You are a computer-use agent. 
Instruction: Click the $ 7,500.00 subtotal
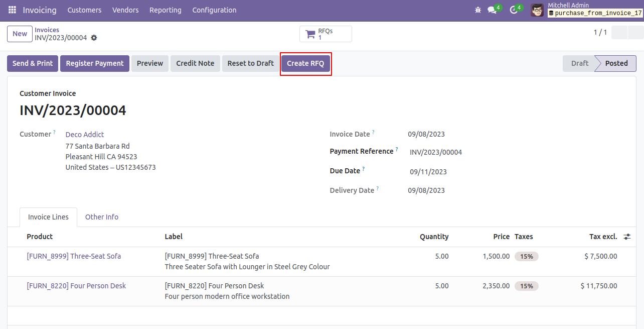(601, 256)
